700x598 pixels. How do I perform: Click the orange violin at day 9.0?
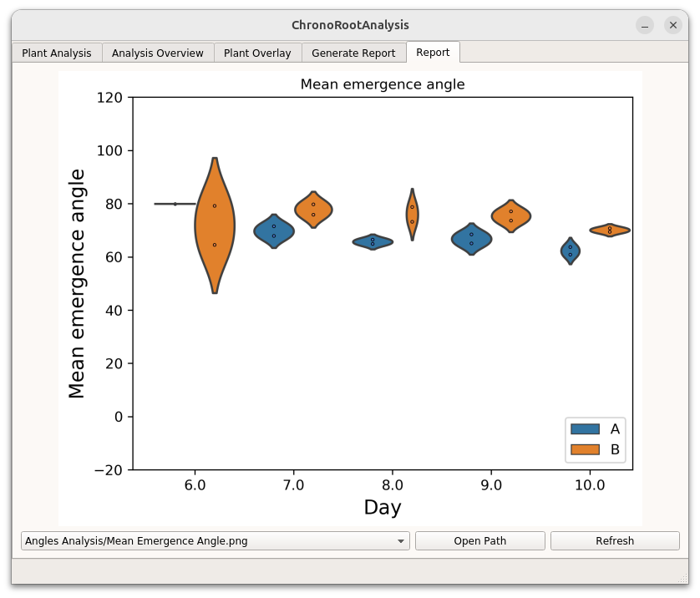click(511, 216)
